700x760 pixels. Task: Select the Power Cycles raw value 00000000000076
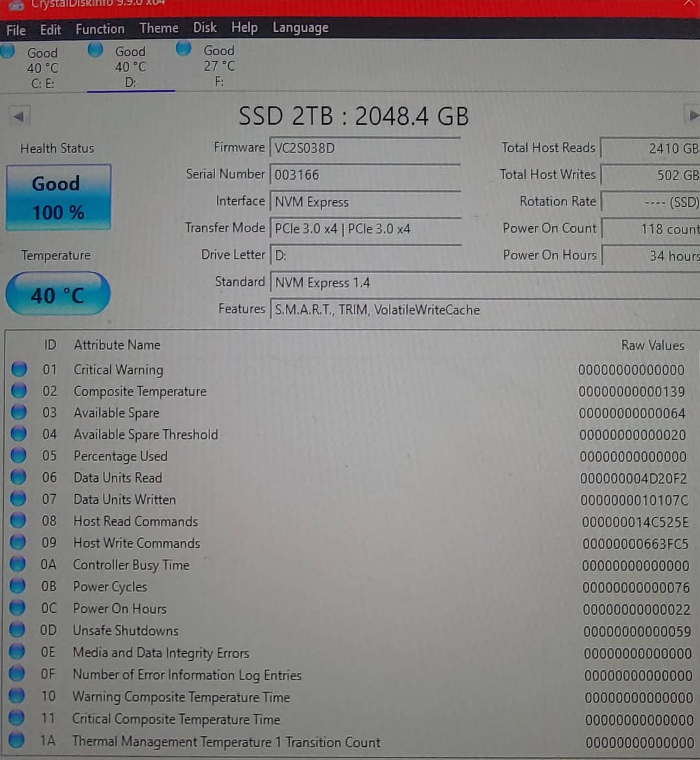(636, 588)
